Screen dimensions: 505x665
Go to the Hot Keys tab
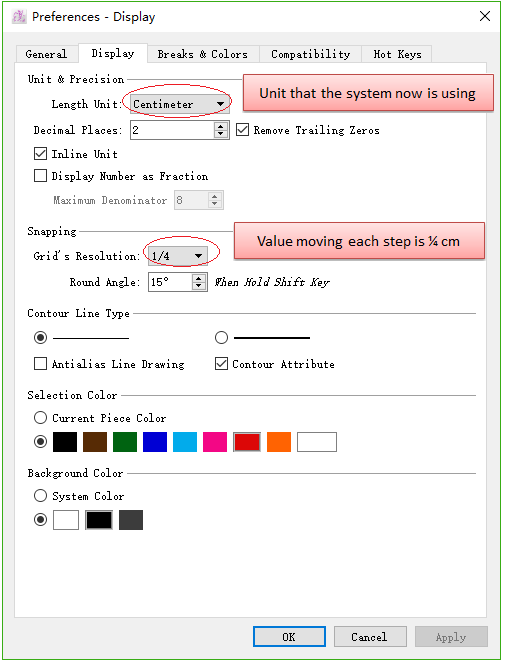[x=397, y=54]
